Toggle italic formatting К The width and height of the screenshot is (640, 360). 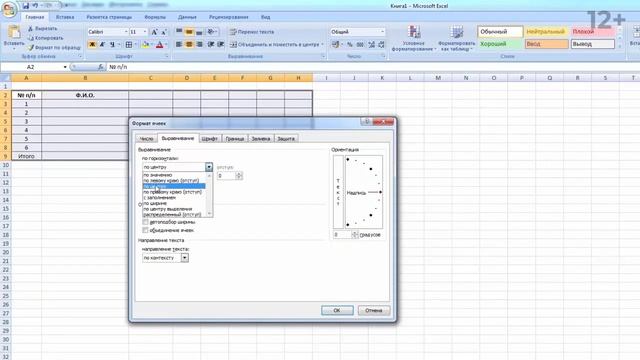pyautogui.click(x=102, y=44)
